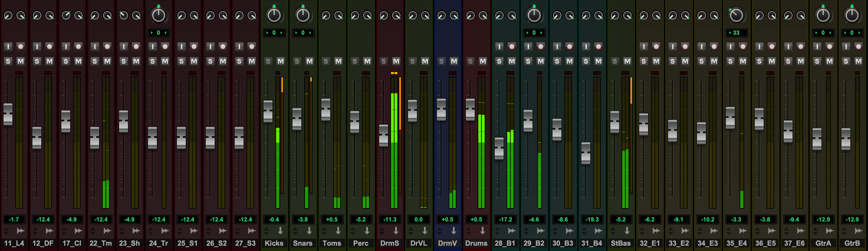The image size is (868, 251).
Task: Click the volume fader handle on 31_B4
Action: pos(586,153)
